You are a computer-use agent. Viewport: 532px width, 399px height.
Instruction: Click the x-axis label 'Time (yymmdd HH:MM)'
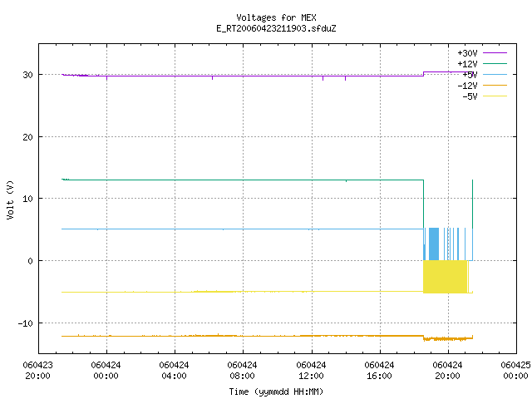[x=276, y=392]
